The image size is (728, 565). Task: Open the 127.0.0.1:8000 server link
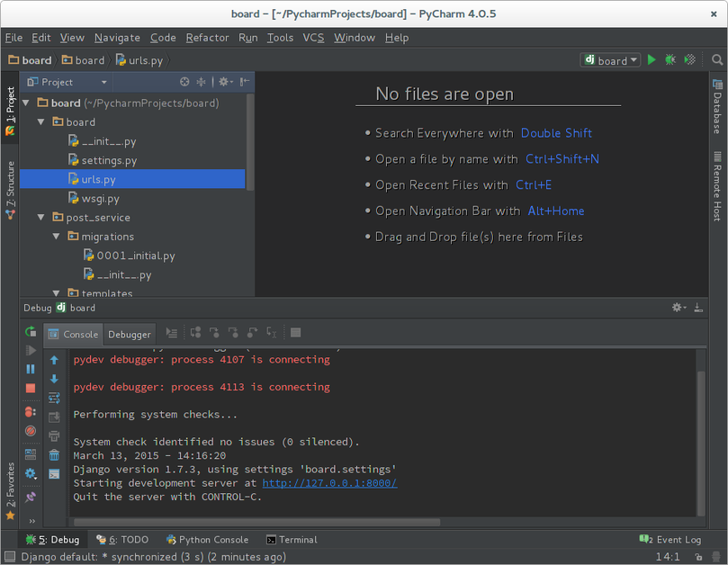(x=329, y=483)
